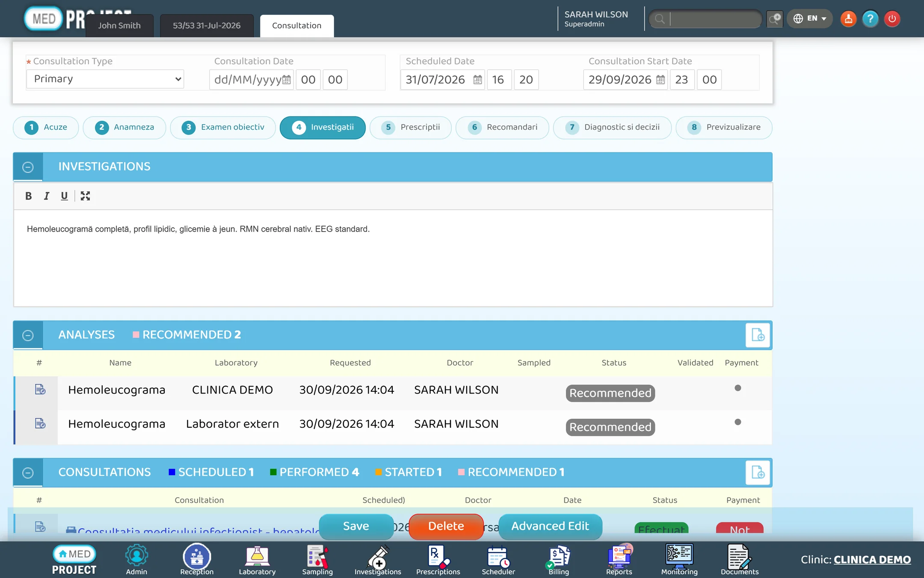Click the Advanced Edit button
Viewport: 924px width, 578px height.
[550, 526]
